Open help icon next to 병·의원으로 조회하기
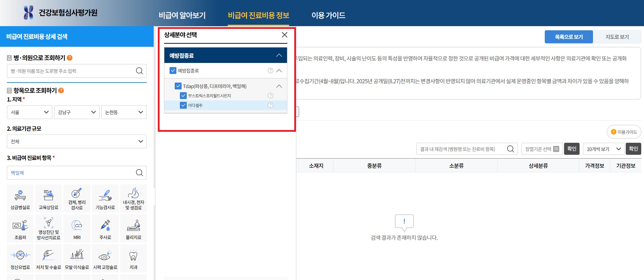This screenshot has height=280, width=644. [70, 58]
